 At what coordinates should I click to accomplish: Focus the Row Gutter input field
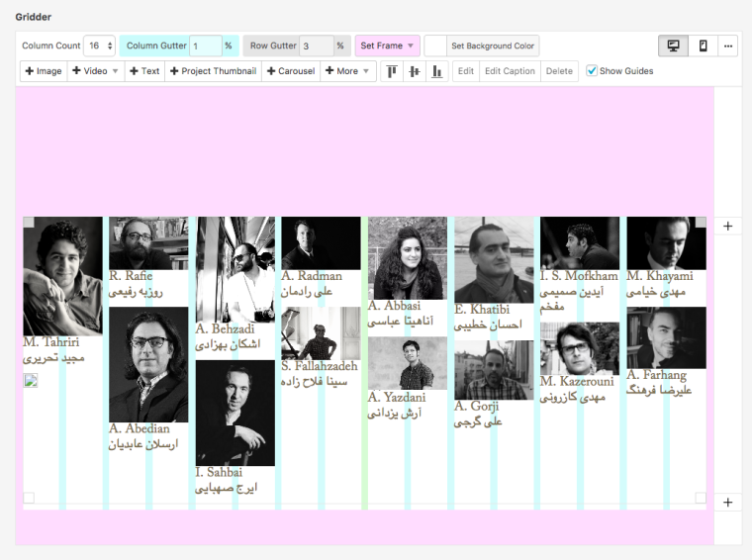pos(317,47)
